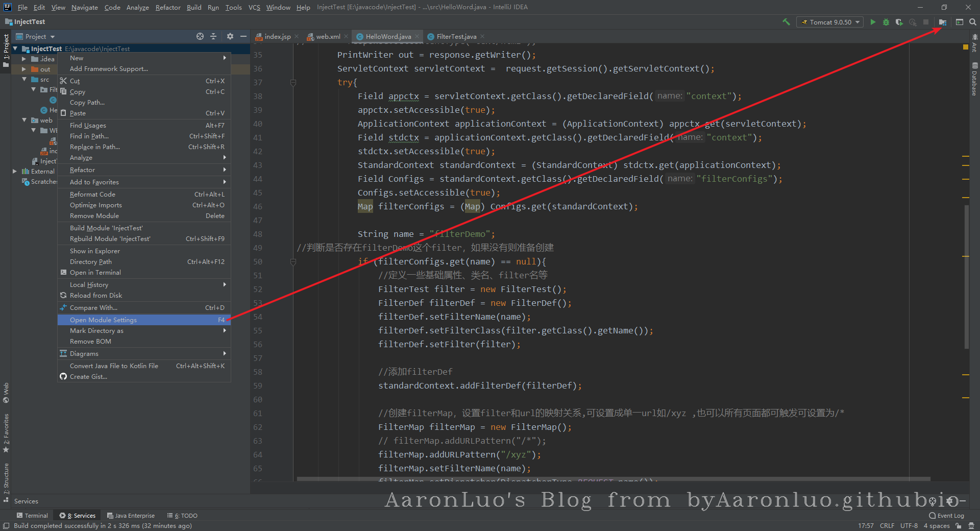Click the editor's horizontal scrollbar

[x=612, y=479]
